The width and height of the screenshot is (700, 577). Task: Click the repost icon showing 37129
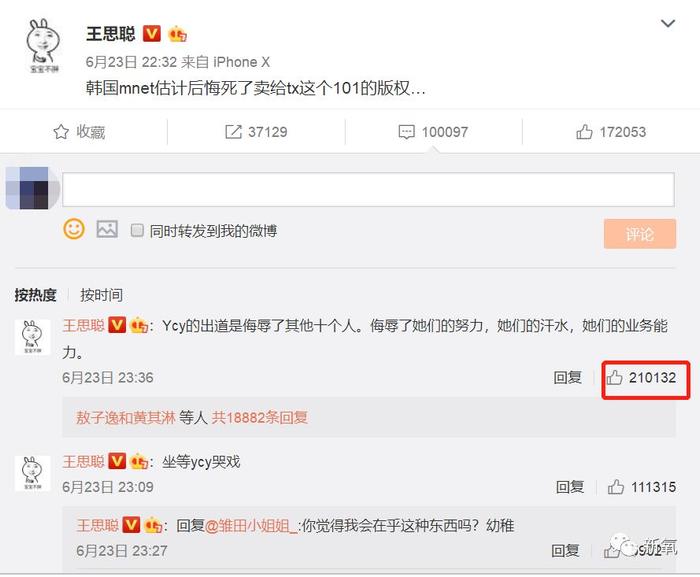pyautogui.click(x=233, y=132)
